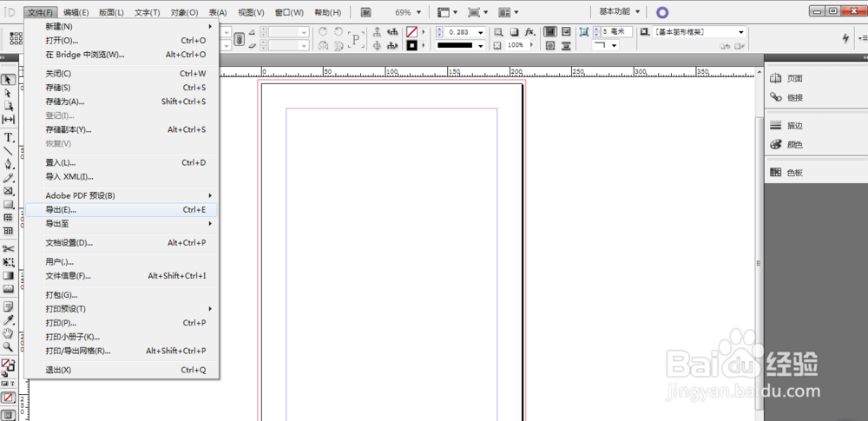Open the 视图(V) menu
The height and width of the screenshot is (421, 868).
(x=251, y=12)
